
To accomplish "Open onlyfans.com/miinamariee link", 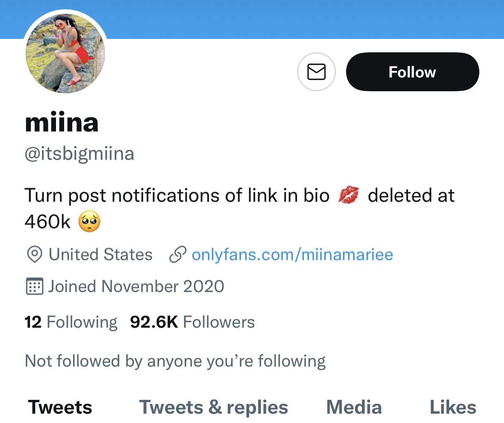I will (292, 255).
